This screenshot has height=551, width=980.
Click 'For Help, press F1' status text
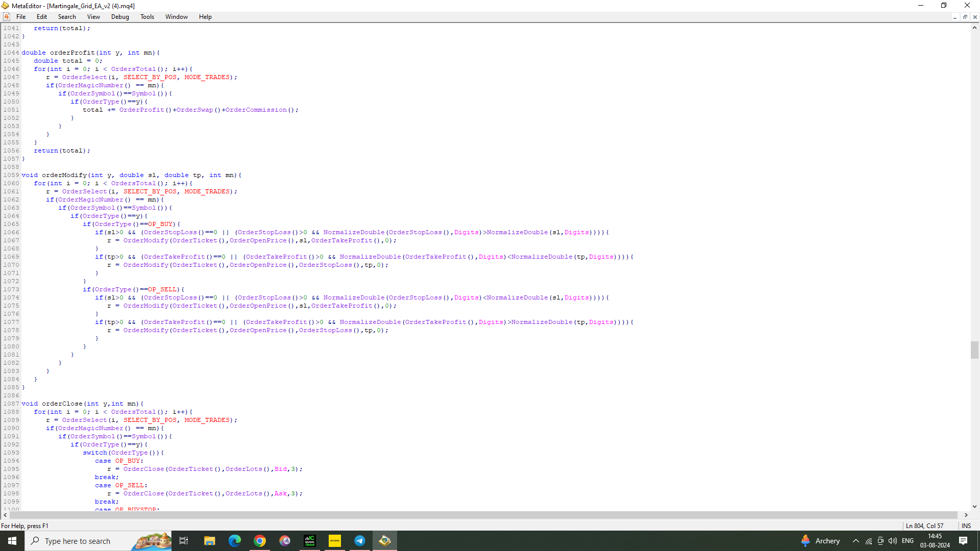(x=24, y=526)
